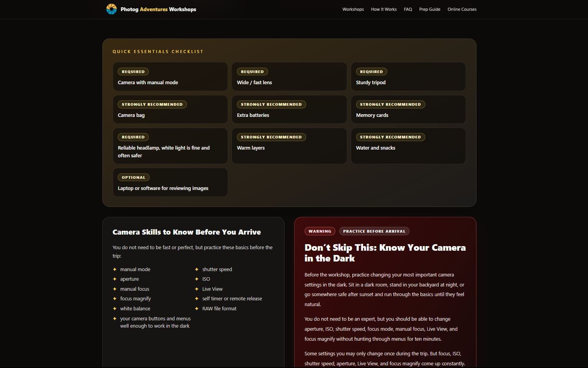The width and height of the screenshot is (588, 368).
Task: Click the Warm layers checklist card
Action: pos(289,146)
